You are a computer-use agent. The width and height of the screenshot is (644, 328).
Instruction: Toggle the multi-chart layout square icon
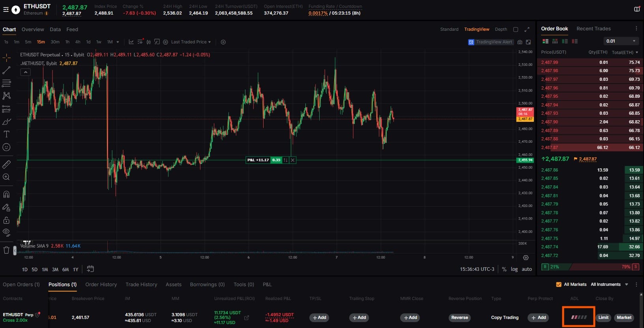click(516, 30)
